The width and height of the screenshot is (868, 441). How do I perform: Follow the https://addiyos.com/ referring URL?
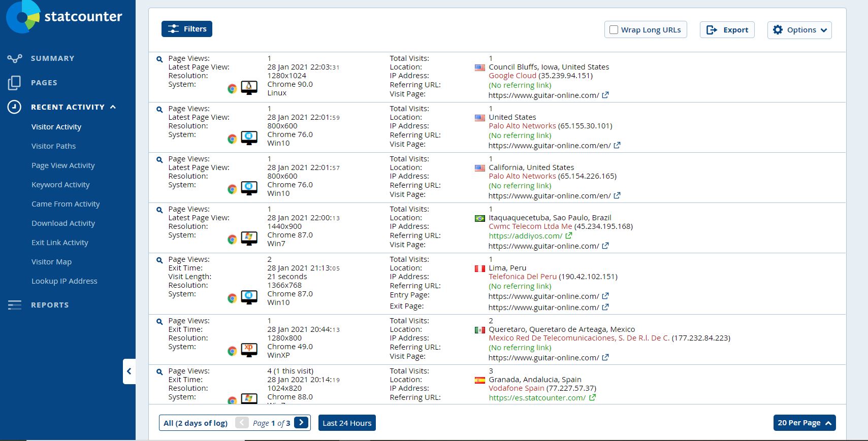click(525, 236)
